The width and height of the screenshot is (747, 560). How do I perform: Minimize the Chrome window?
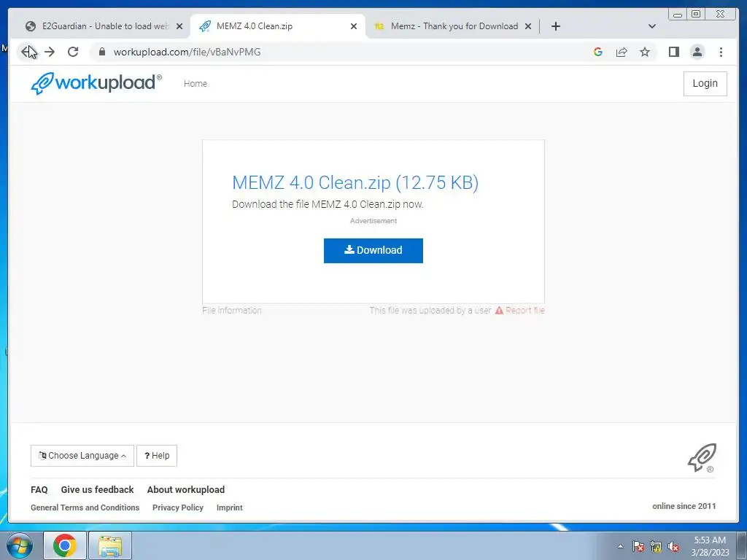(x=678, y=15)
